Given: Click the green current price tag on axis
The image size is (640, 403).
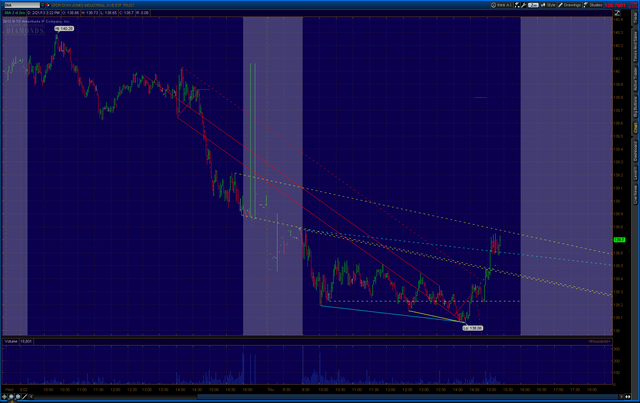Looking at the screenshot, I should [619, 240].
